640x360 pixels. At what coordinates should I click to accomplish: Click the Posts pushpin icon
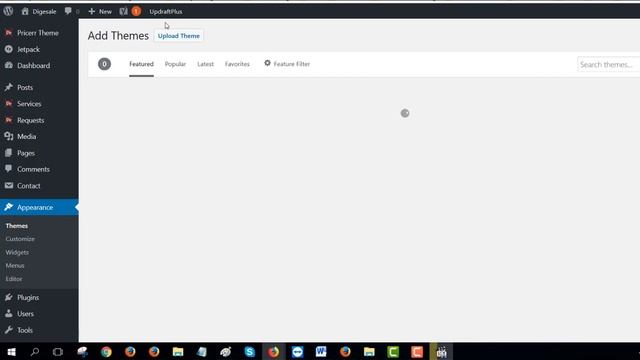9,87
